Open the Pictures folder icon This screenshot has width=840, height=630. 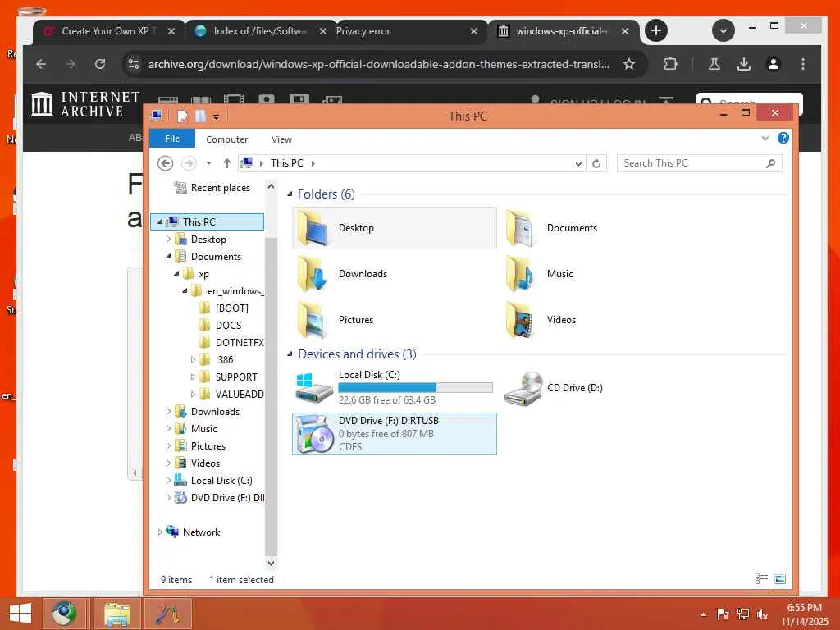click(312, 320)
